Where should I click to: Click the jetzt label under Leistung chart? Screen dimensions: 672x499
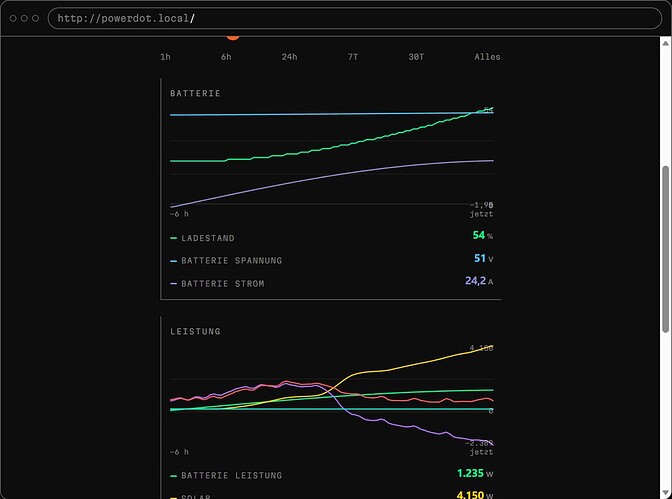tap(481, 452)
